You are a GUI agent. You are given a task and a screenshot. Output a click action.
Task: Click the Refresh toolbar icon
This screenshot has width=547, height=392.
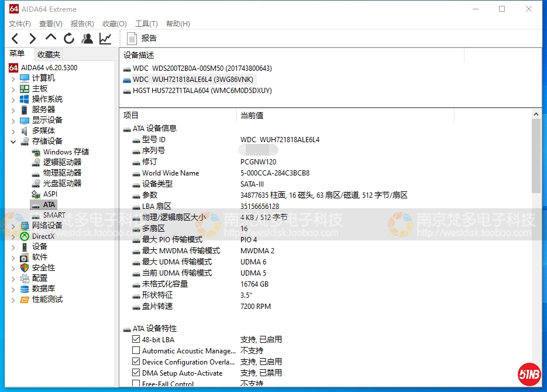coord(69,39)
